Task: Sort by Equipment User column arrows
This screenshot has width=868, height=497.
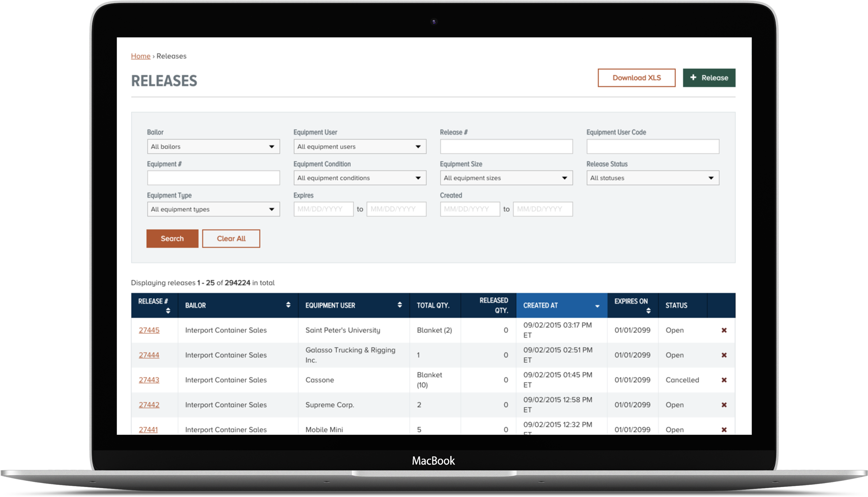Action: tap(399, 305)
